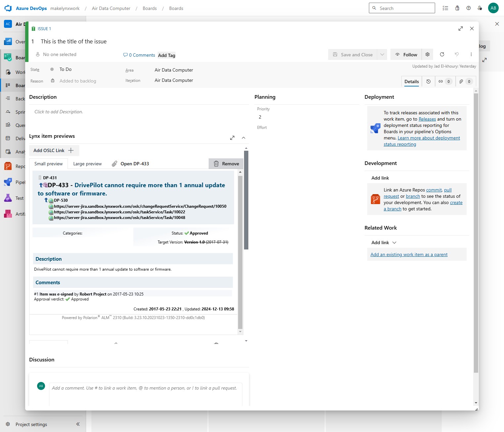Image resolution: width=504 pixels, height=432 pixels.
Task: Focus the search box in header
Action: [402, 8]
